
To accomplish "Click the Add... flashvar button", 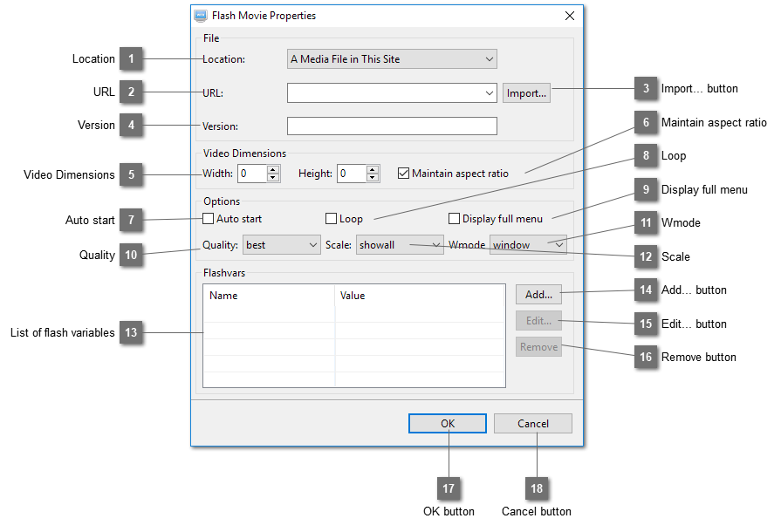I will coord(538,295).
